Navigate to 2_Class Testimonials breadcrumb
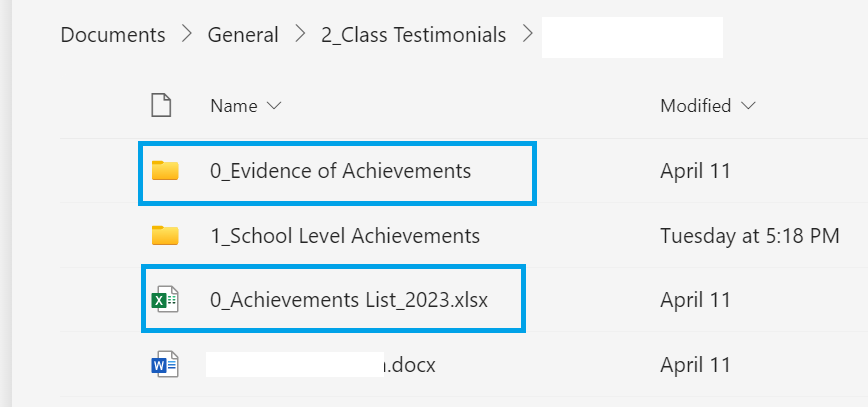This screenshot has height=407, width=868. 413,35
